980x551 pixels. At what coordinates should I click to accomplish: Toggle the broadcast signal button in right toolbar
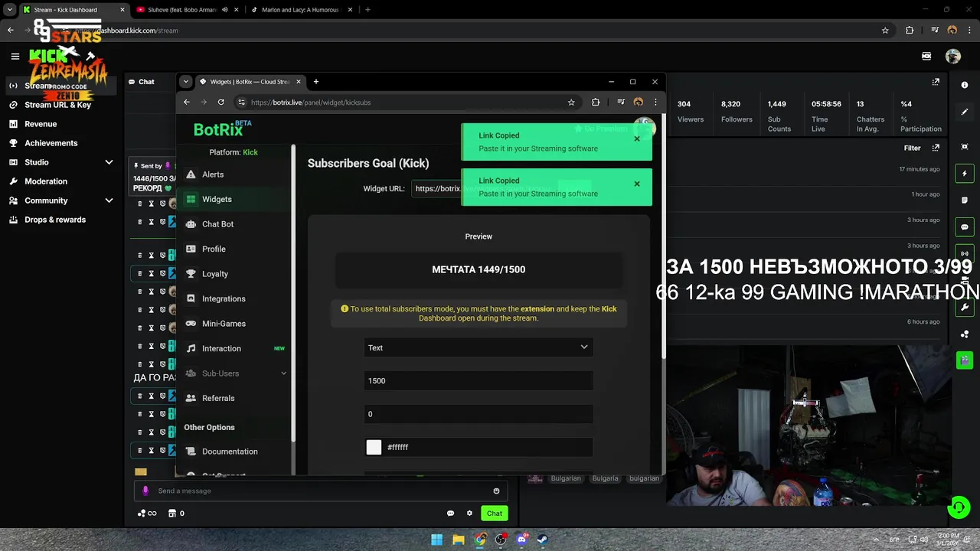pyautogui.click(x=965, y=253)
